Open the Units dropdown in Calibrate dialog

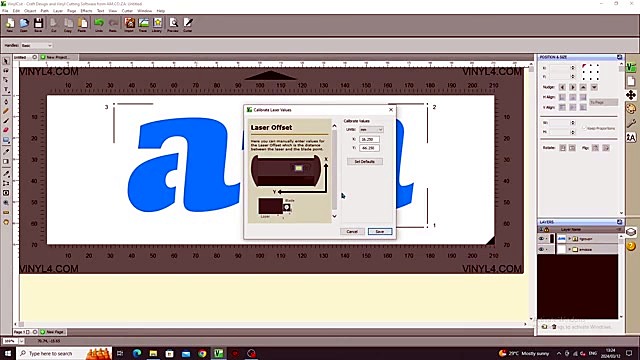tap(371, 129)
